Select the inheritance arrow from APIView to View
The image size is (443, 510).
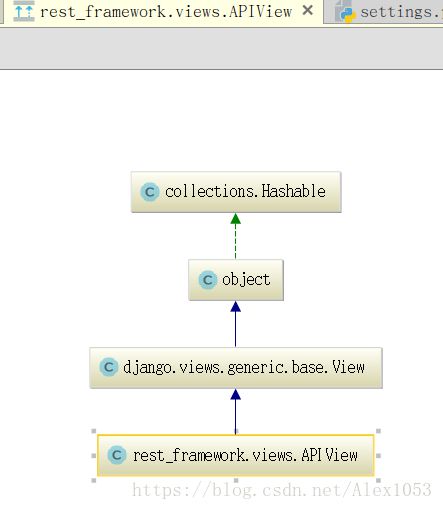click(x=236, y=412)
